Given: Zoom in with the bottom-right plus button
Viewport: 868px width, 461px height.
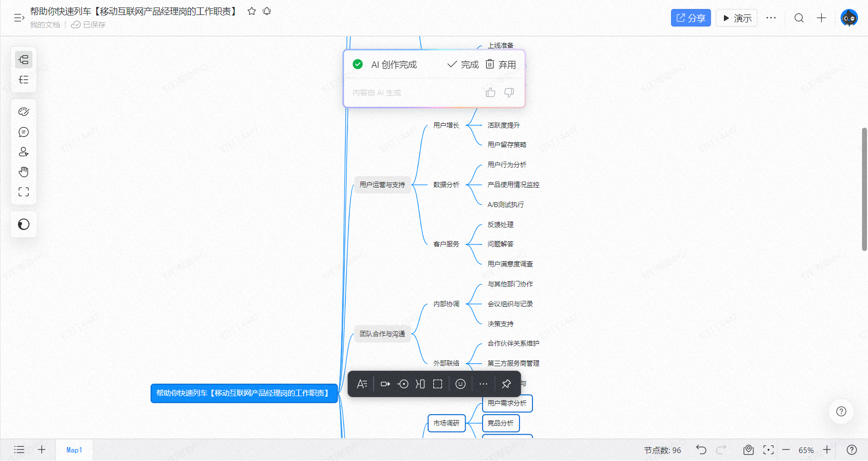Looking at the screenshot, I should 827,450.
